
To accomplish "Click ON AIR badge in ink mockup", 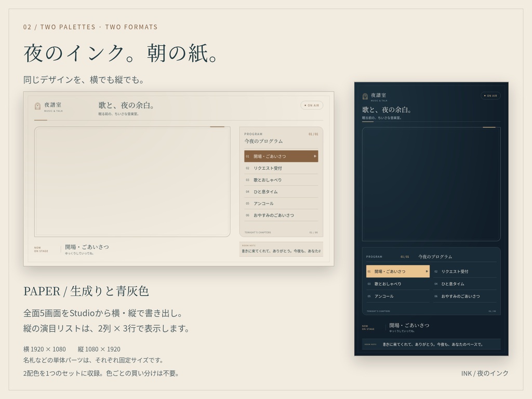I will click(490, 96).
